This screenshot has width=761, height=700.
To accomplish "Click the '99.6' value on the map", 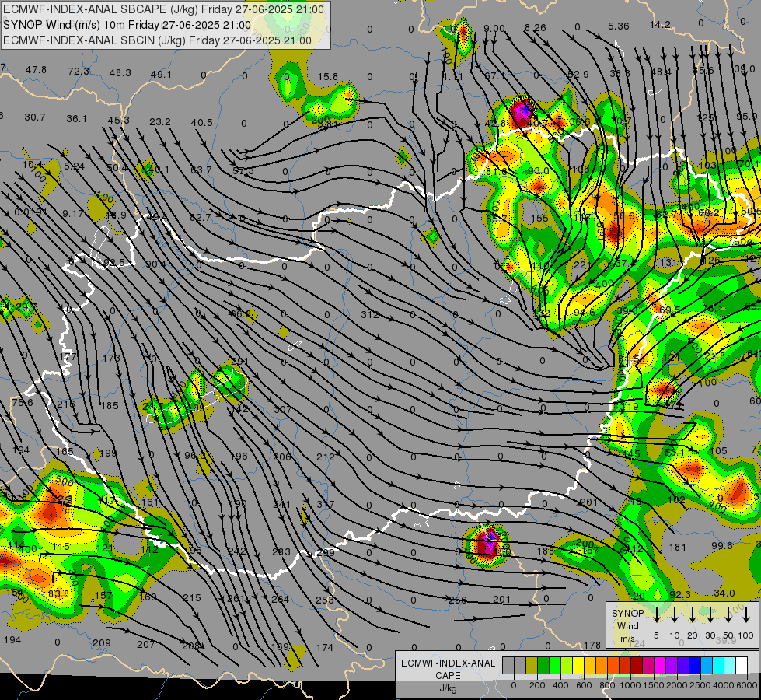I will (x=721, y=545).
